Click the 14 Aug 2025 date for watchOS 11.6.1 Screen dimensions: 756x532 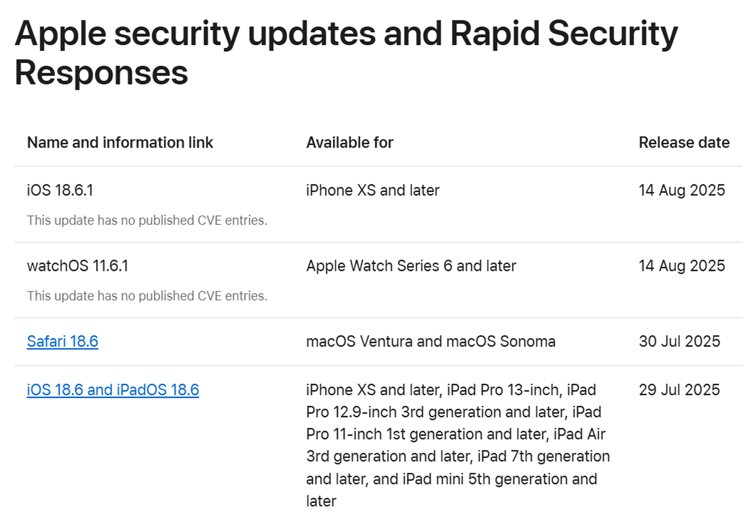[682, 266]
